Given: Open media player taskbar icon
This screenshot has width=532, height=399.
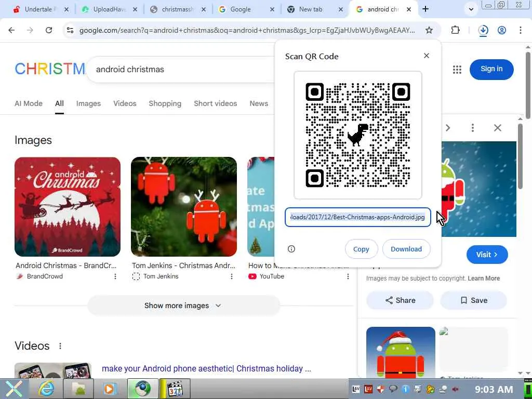Looking at the screenshot, I should click(x=110, y=389).
